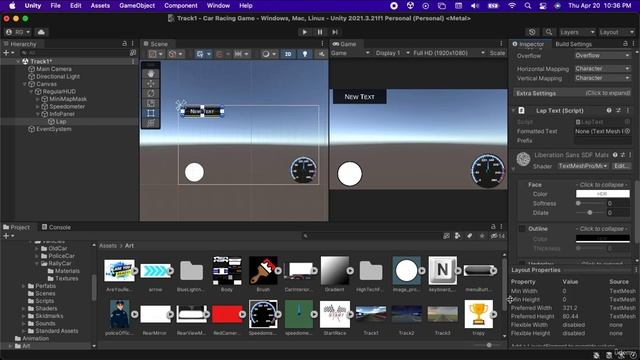Image resolution: width=640 pixels, height=360 pixels.
Task: Open the Window menu
Action: tap(218, 6)
